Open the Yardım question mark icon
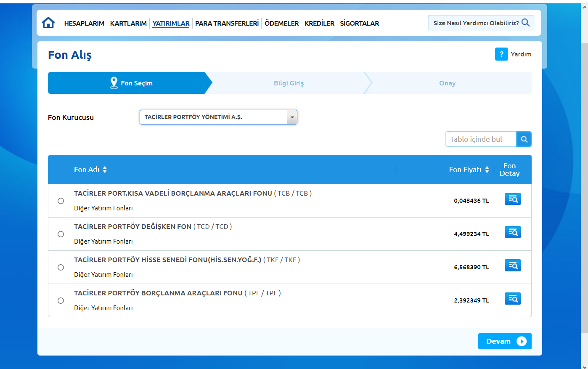 pyautogui.click(x=501, y=54)
